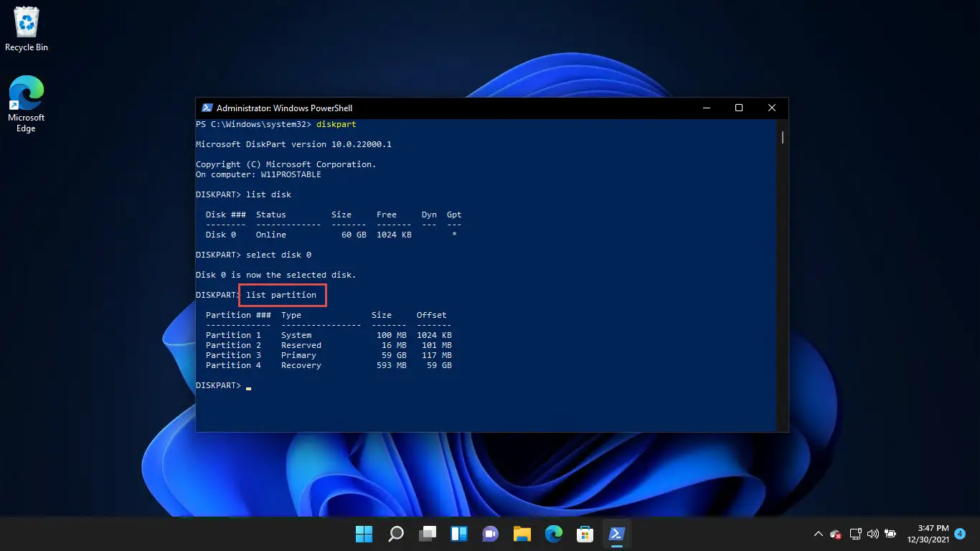Image resolution: width=980 pixels, height=551 pixels.
Task: Click the PowerShell icon in the title bar
Action: [207, 108]
